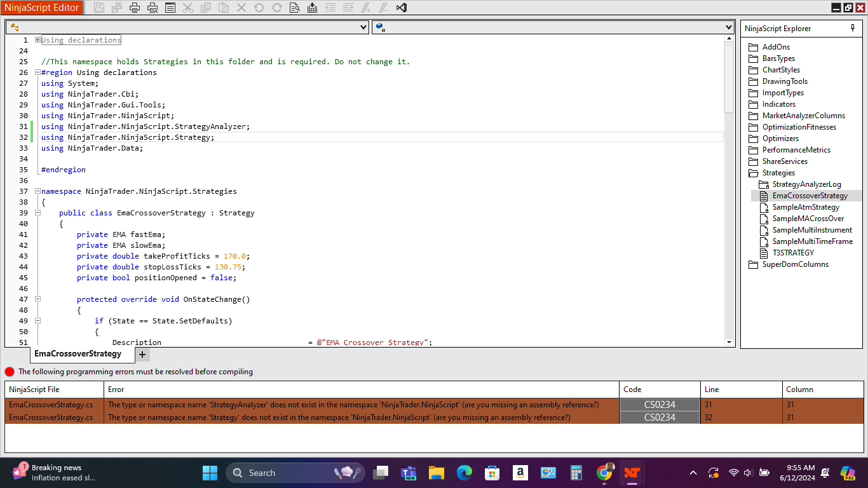
Task: Compile the NinjaScript code
Action: [313, 8]
